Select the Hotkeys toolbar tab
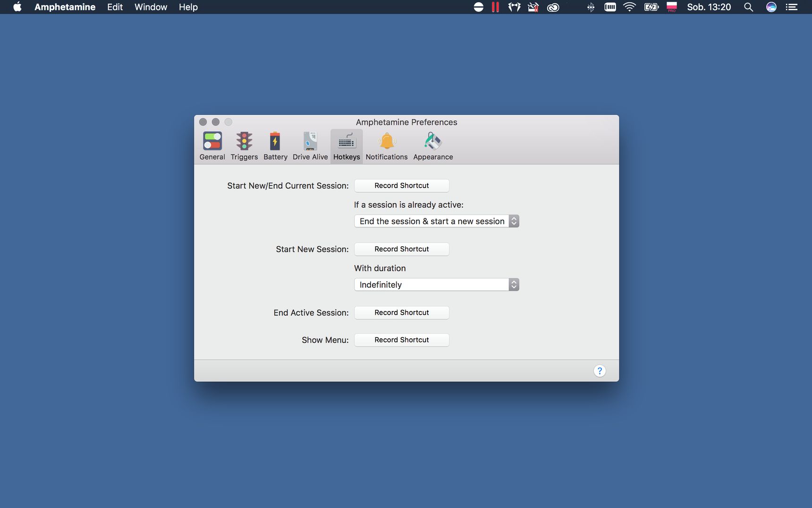The image size is (812, 508). (347, 146)
